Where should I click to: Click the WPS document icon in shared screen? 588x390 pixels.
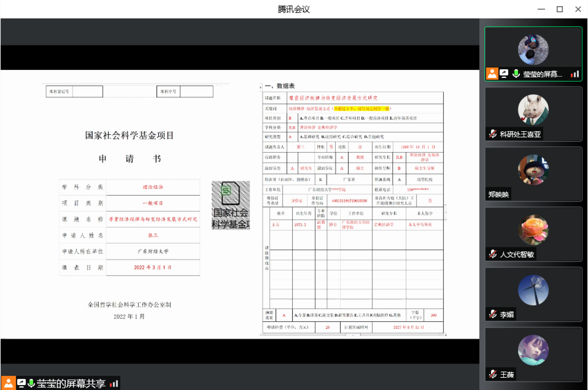pyautogui.click(x=230, y=193)
